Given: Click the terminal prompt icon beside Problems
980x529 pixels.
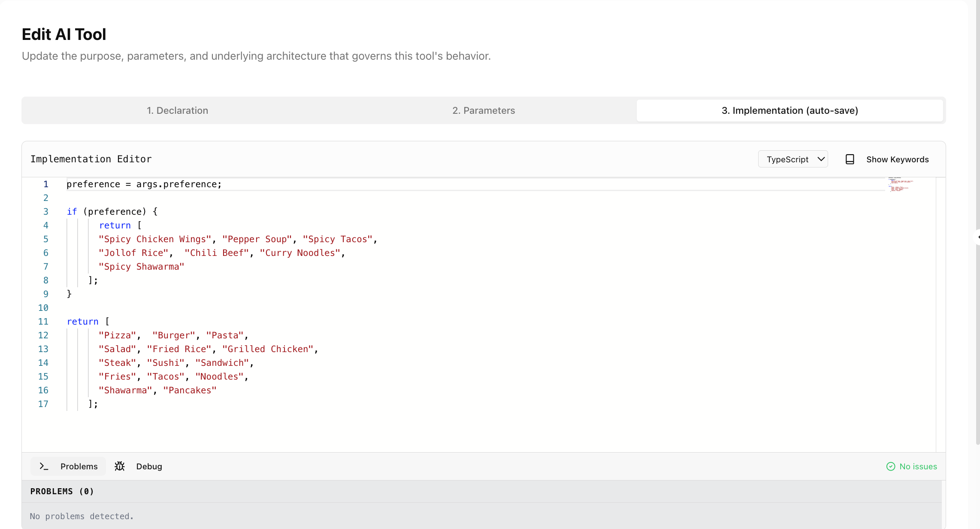Looking at the screenshot, I should [44, 466].
